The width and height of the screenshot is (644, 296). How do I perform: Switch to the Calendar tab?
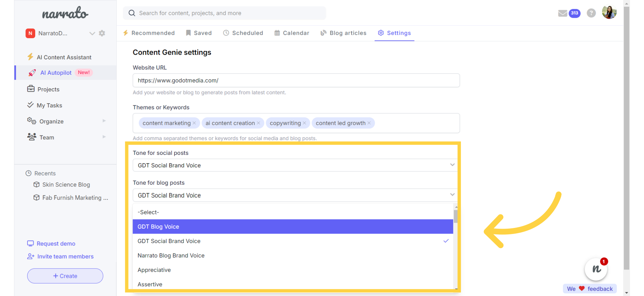point(292,33)
